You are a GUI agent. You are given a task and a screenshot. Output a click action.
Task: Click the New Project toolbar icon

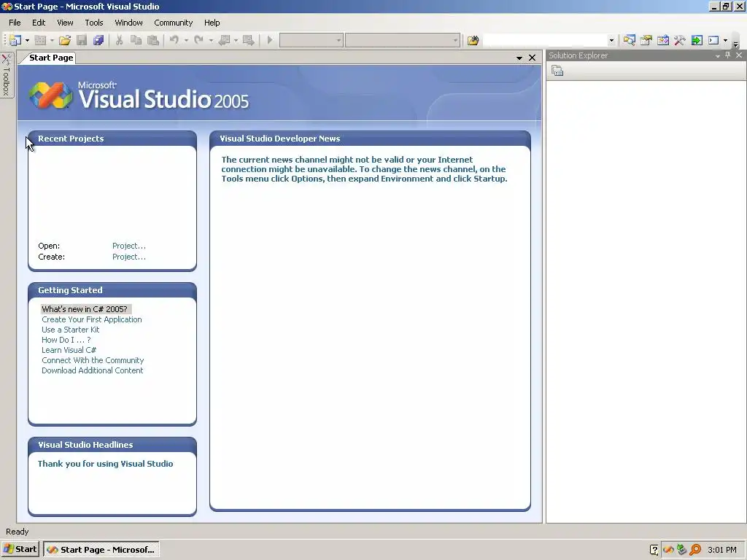tap(15, 41)
